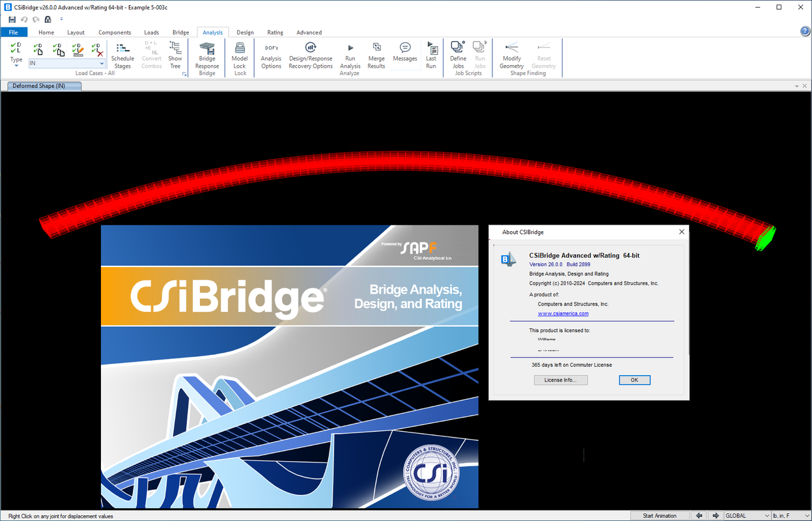Open the File menu
This screenshot has height=521, width=812.
14,32
